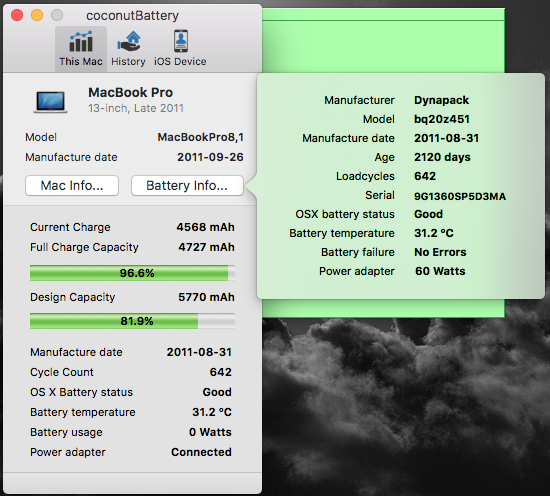
Task: Click the 5770 mAh design capacity value
Action: [206, 297]
